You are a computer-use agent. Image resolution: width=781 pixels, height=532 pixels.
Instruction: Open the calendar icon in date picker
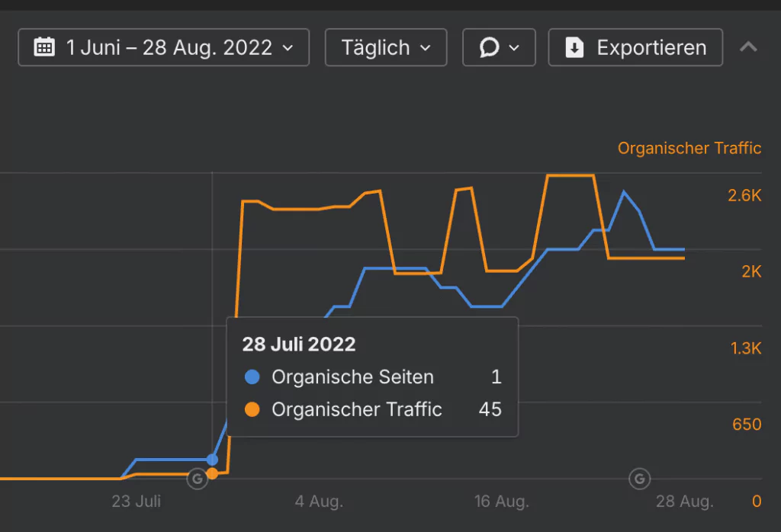(x=44, y=46)
